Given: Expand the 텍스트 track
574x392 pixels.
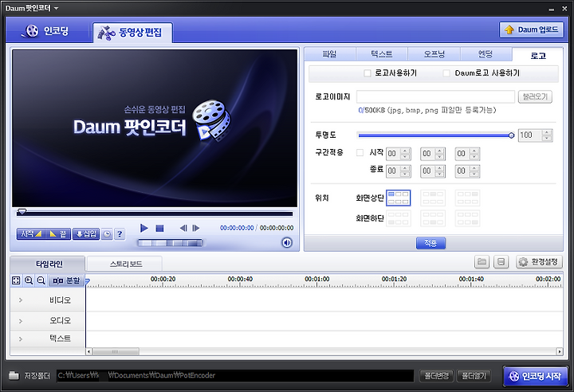Looking at the screenshot, I should click(21, 339).
